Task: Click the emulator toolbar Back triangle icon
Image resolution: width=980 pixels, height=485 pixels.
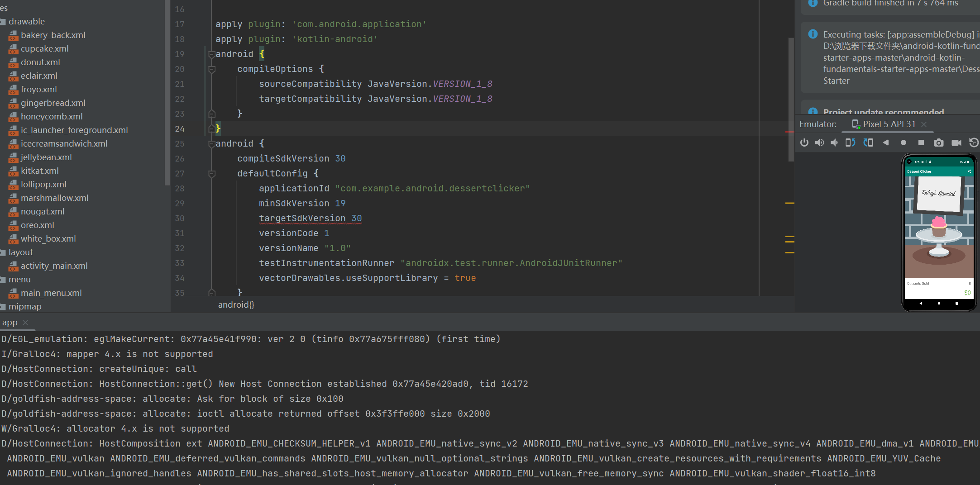Action: [886, 143]
